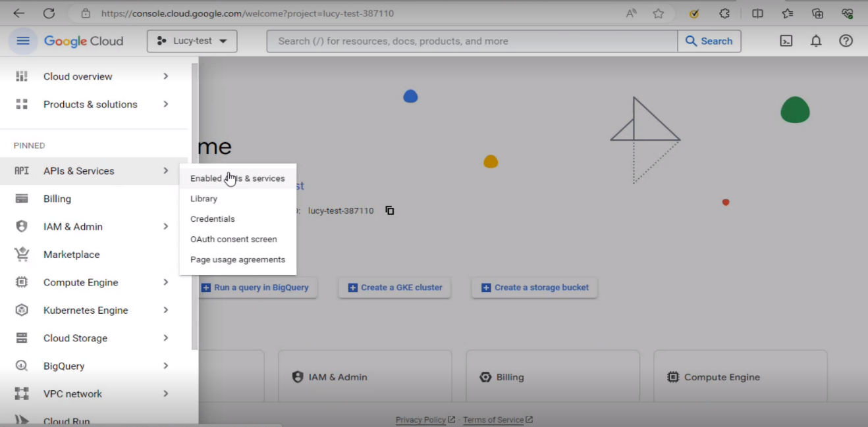Open the help question mark icon

pyautogui.click(x=846, y=41)
